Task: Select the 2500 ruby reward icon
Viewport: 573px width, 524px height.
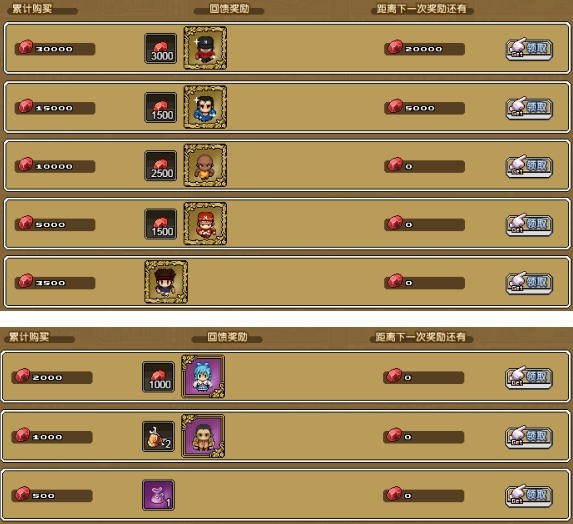Action: (160, 166)
